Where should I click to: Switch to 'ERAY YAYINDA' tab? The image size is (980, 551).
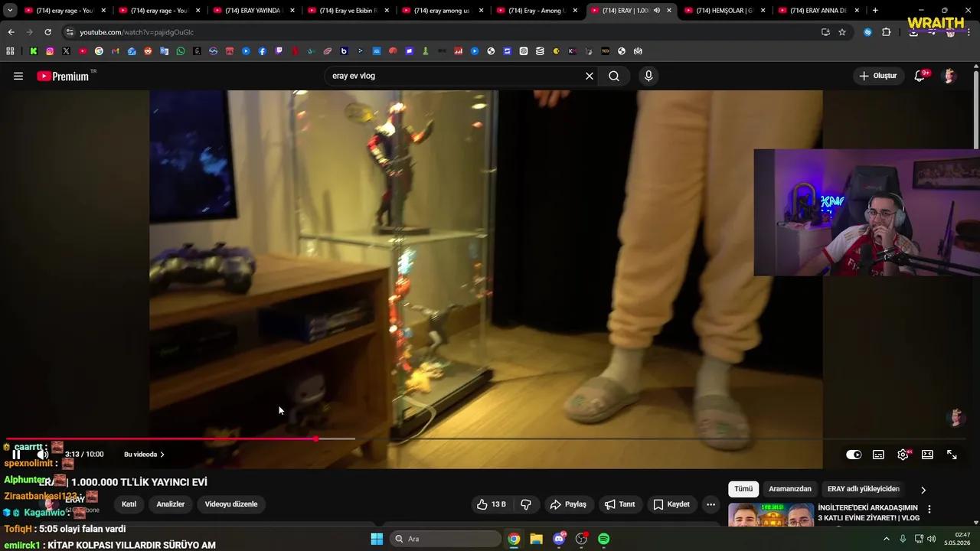pyautogui.click(x=253, y=11)
